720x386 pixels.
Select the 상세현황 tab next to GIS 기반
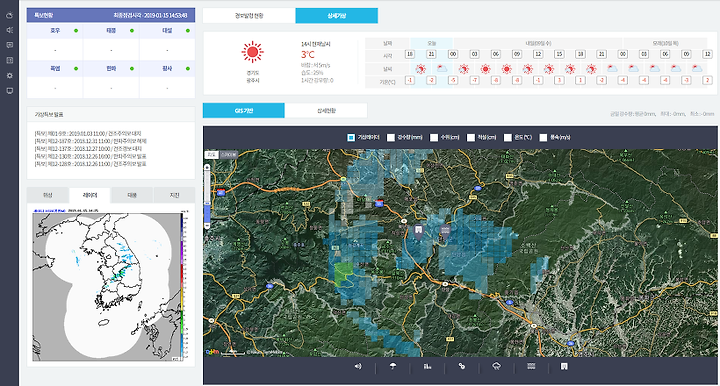click(326, 111)
